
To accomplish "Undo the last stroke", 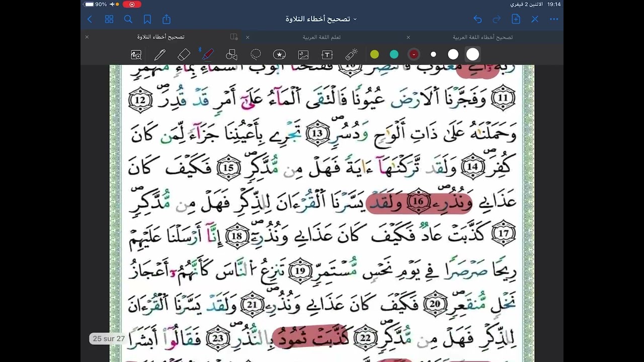I will click(477, 19).
